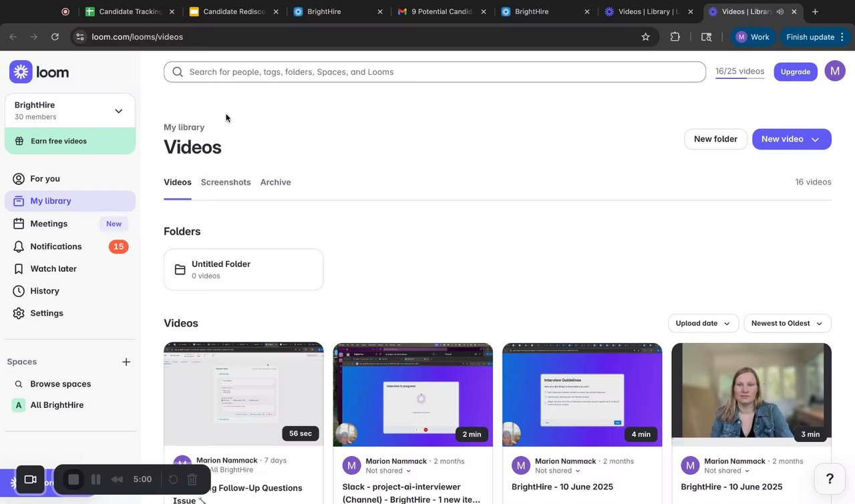Switch to Candidate Tracking tab
The image size is (855, 504).
[130, 11]
